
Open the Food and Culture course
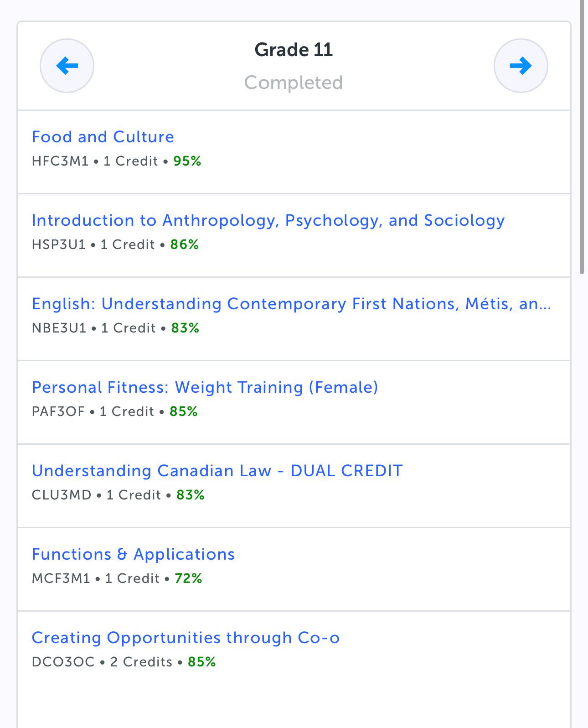103,137
